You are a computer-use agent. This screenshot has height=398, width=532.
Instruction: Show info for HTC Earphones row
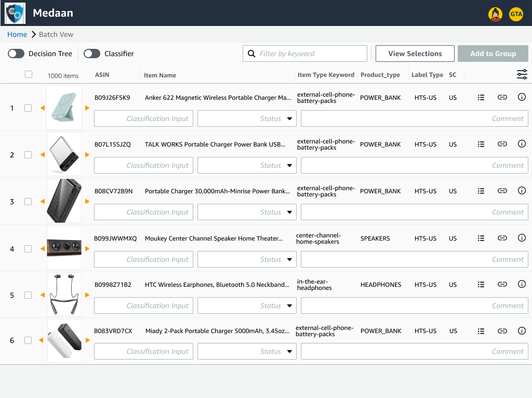[x=522, y=284]
